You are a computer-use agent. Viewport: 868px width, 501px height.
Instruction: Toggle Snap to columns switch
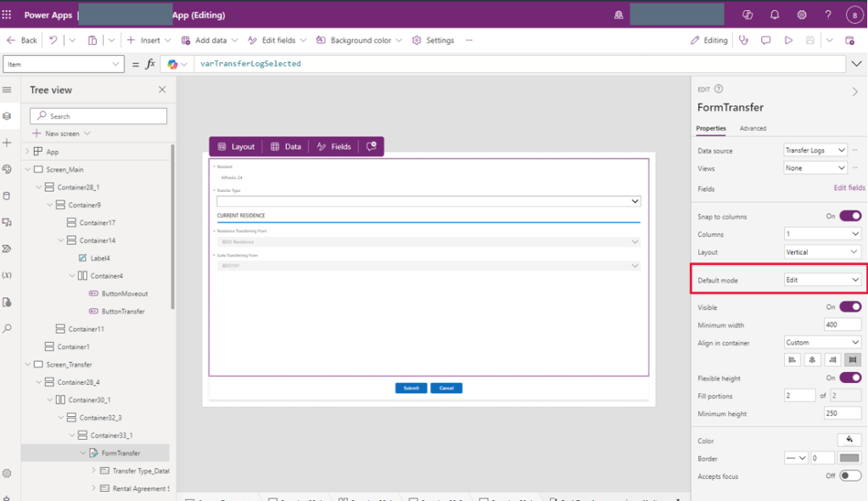[x=850, y=217]
